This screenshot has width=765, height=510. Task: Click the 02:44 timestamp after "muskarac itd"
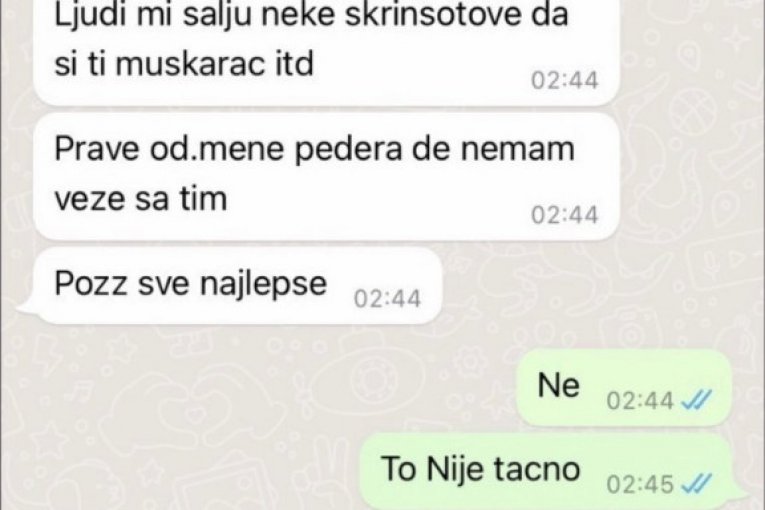[564, 80]
